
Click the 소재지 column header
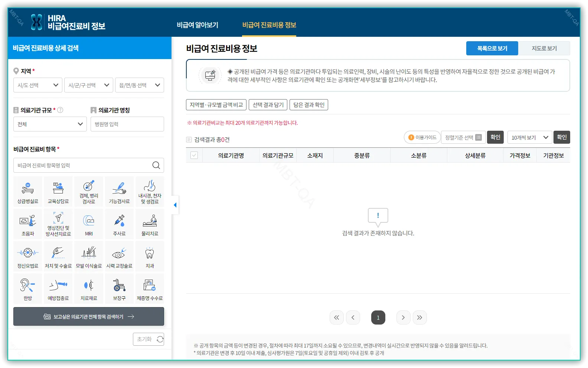(x=315, y=156)
